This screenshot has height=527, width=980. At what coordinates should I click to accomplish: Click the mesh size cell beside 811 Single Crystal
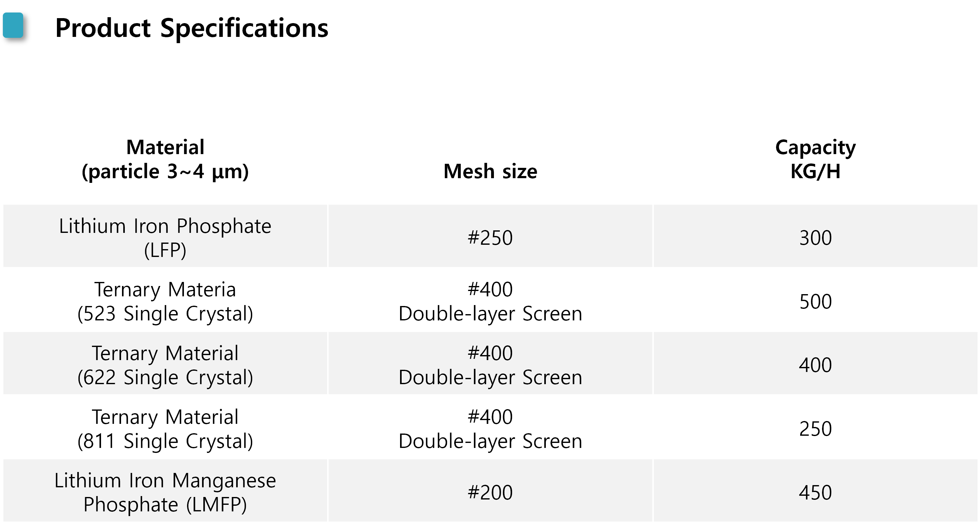click(490, 429)
